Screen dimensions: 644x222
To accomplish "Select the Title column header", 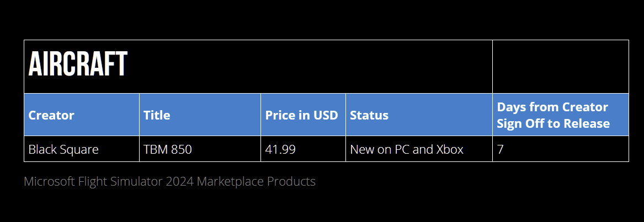I will pyautogui.click(x=157, y=115).
